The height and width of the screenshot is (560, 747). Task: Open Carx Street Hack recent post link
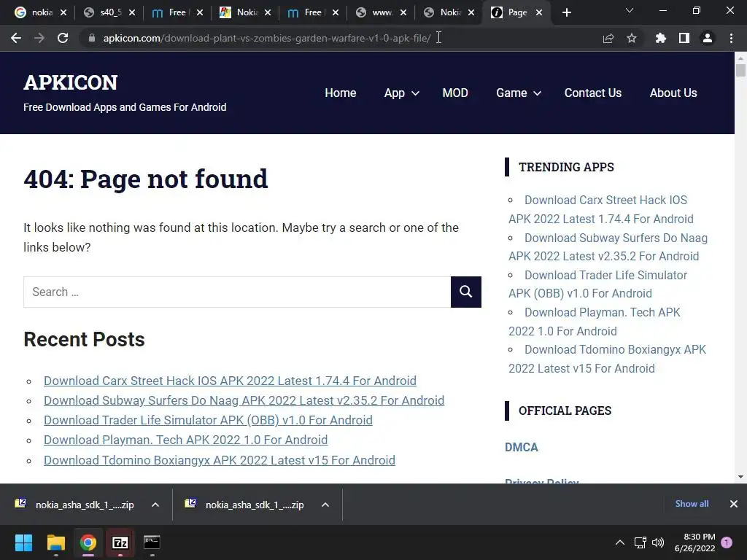point(230,381)
